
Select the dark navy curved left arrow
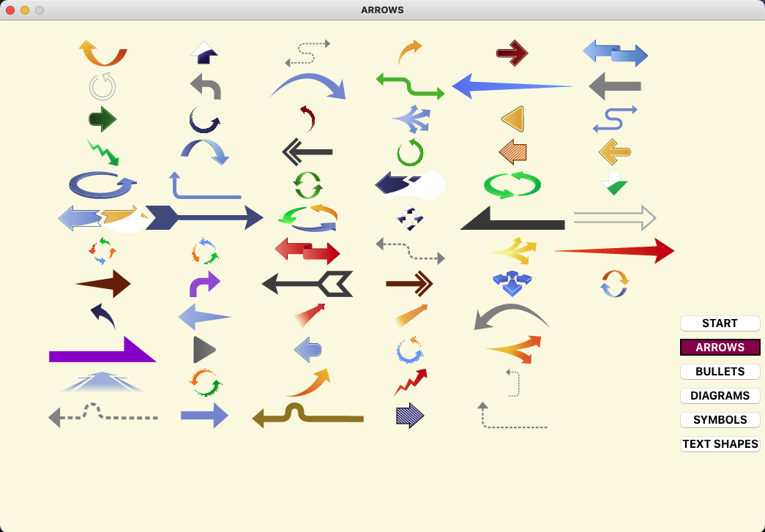(x=102, y=316)
